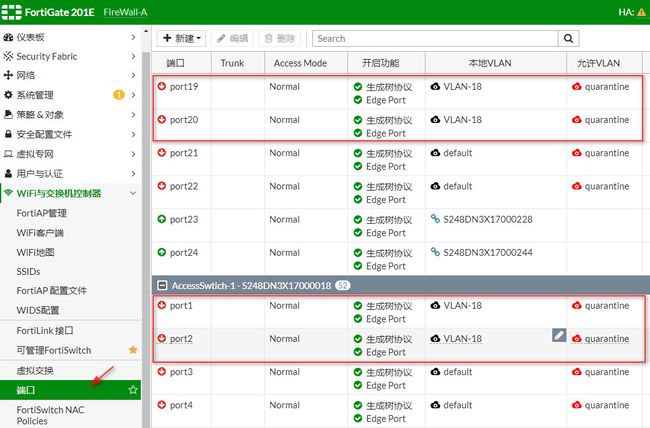Click the 用户与认证 user icon
Viewport: 650px width, 428px height.
click(8, 173)
